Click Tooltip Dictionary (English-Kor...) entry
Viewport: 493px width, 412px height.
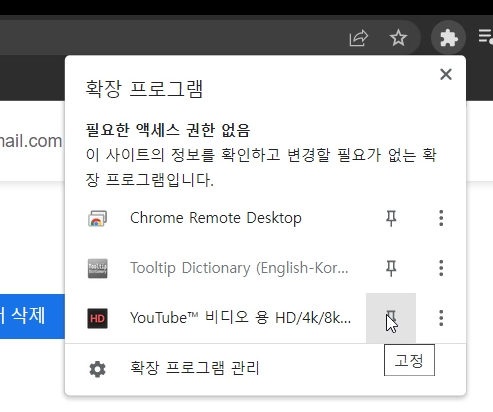(215, 268)
